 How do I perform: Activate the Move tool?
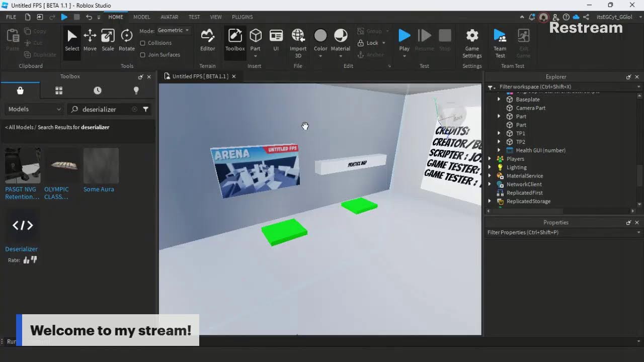click(90, 40)
